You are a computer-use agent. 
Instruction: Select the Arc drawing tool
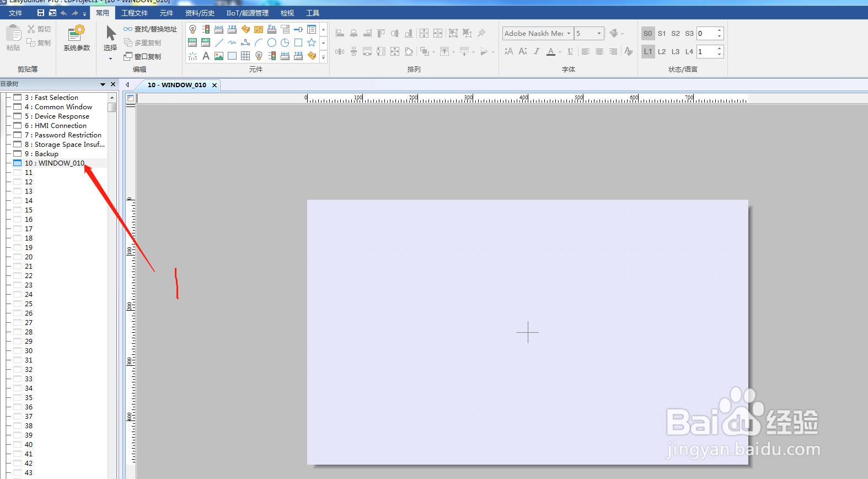(x=259, y=42)
